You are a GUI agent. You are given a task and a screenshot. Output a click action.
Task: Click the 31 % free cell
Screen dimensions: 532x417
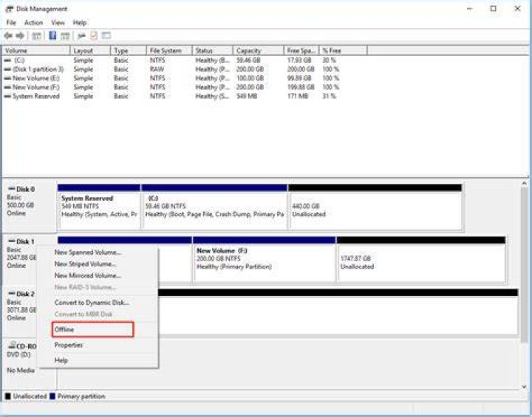[329, 96]
